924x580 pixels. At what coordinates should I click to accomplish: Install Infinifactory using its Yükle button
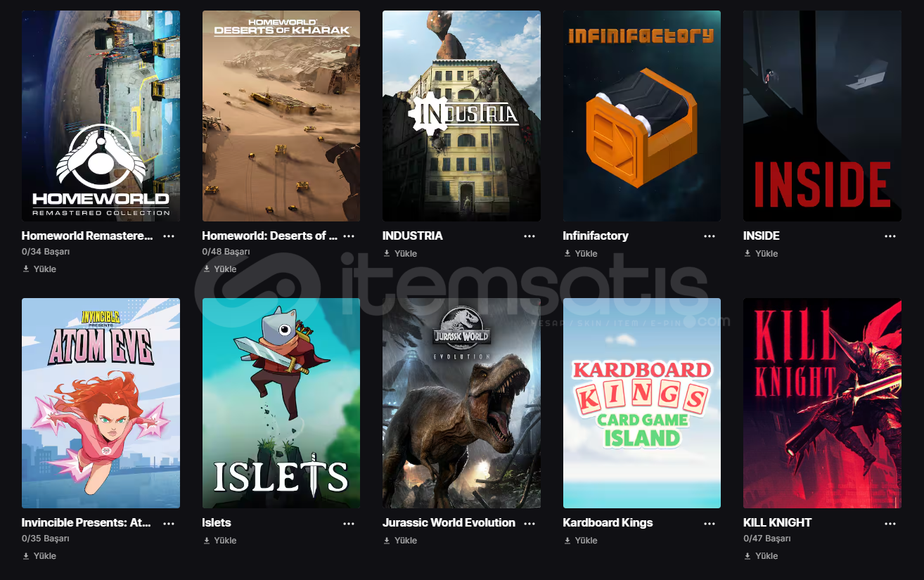(580, 254)
